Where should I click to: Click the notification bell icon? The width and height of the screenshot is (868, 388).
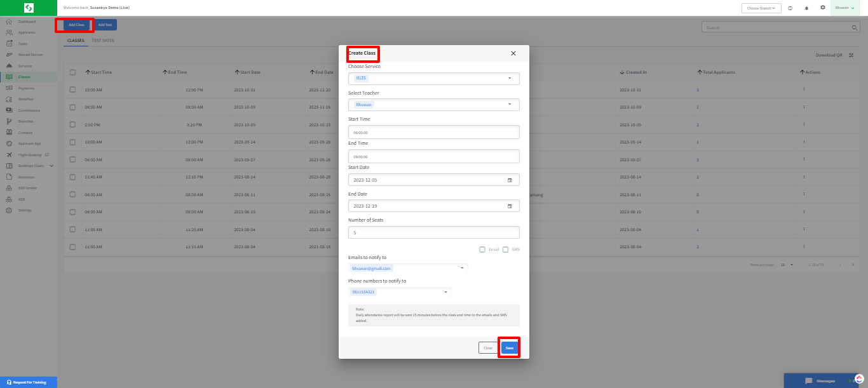pyautogui.click(x=806, y=8)
